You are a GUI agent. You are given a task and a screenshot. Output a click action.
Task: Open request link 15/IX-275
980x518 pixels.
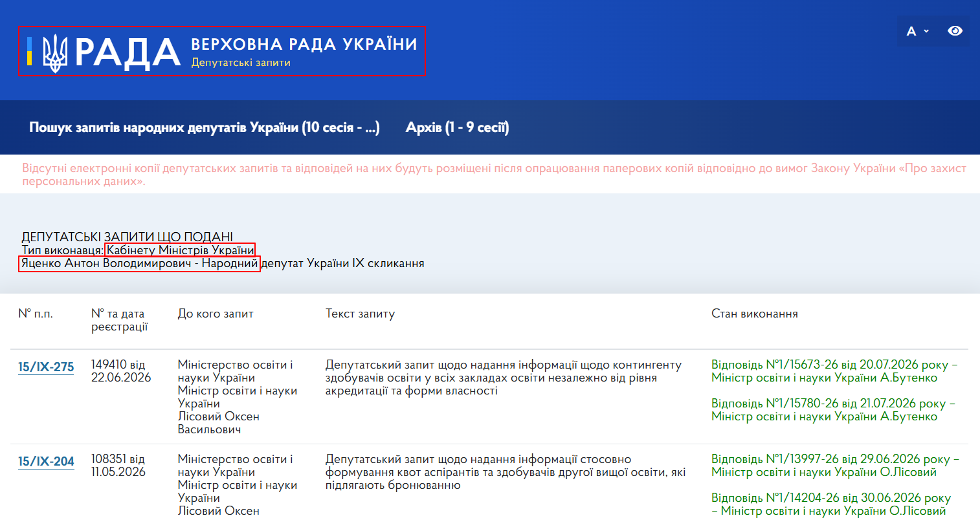click(x=46, y=367)
